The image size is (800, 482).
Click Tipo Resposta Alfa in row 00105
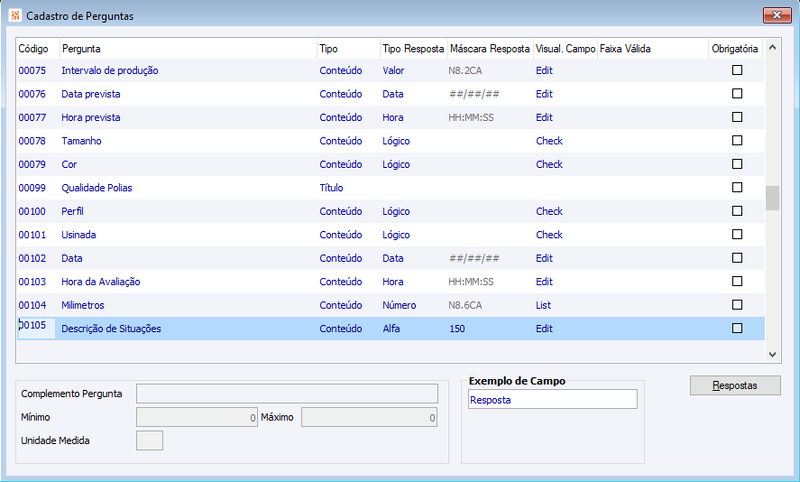(x=391, y=328)
